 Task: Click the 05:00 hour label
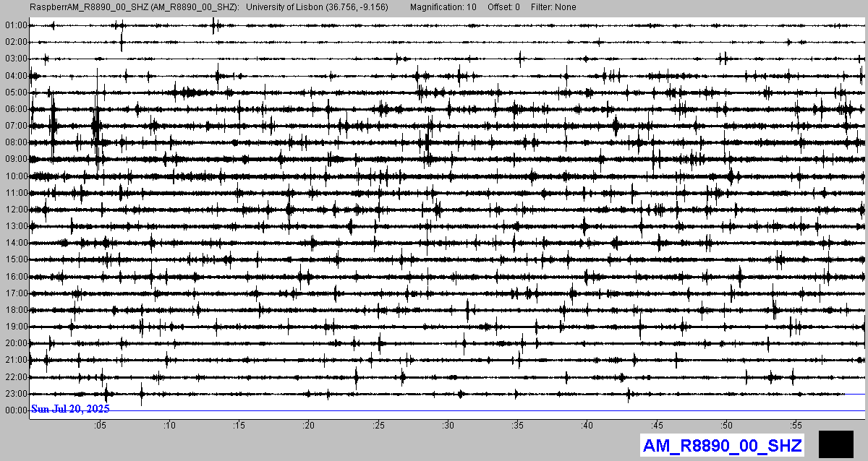pyautogui.click(x=16, y=92)
